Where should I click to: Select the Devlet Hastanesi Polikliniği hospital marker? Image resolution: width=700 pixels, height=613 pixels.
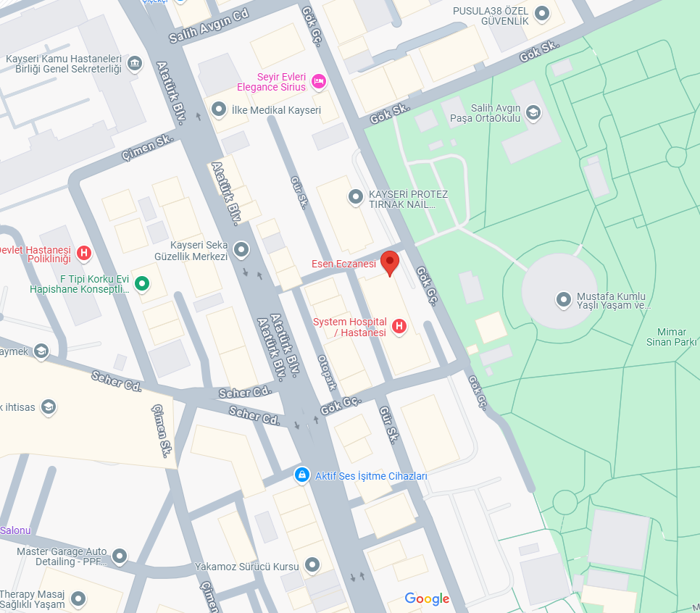(84, 253)
